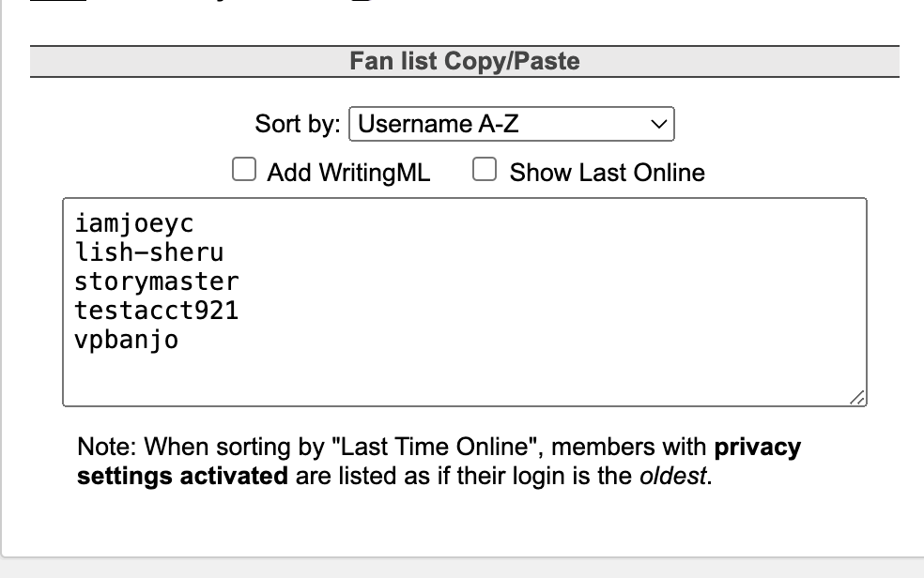Click the testacct921 entry in the textarea
Screen dimensions: 924x578
click(x=156, y=311)
